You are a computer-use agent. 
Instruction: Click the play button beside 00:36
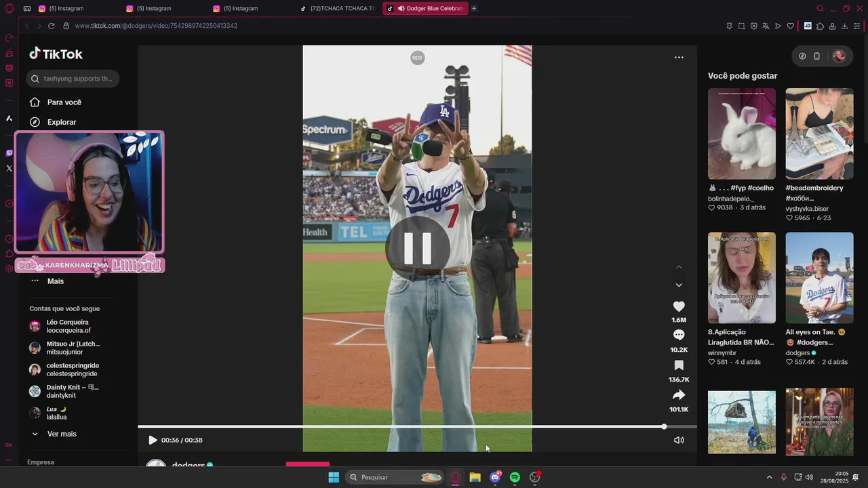tap(153, 440)
